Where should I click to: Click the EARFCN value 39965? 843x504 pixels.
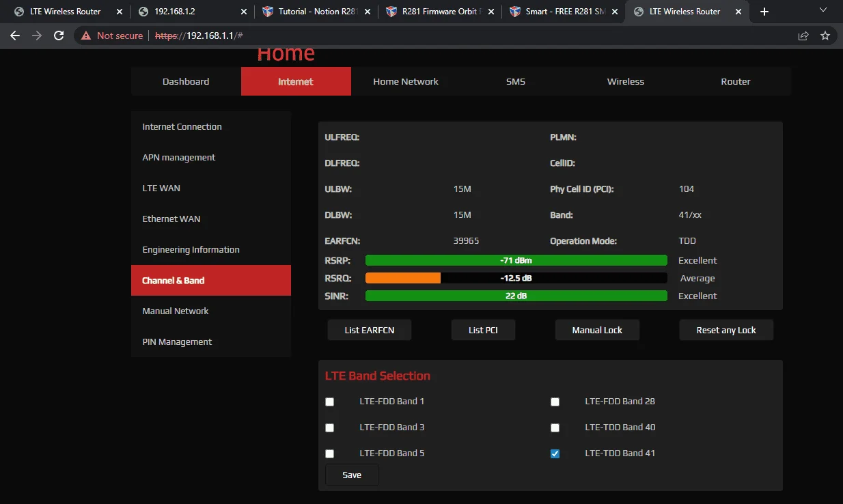(x=466, y=241)
